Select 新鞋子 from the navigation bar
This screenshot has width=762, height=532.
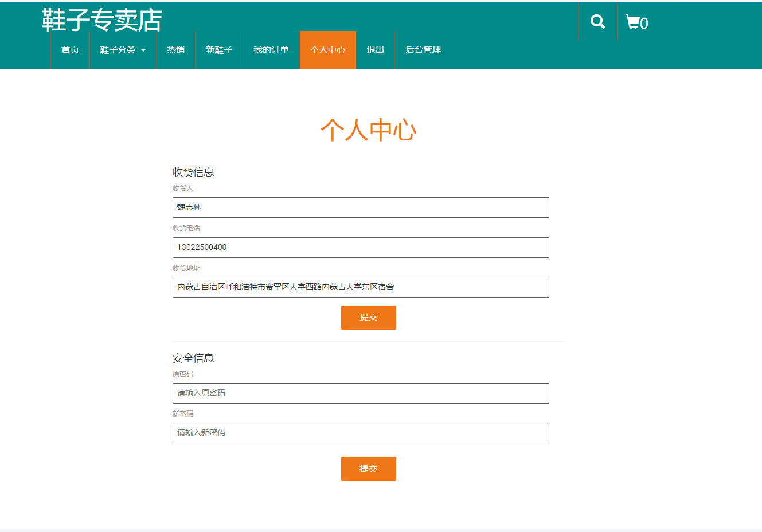click(218, 50)
